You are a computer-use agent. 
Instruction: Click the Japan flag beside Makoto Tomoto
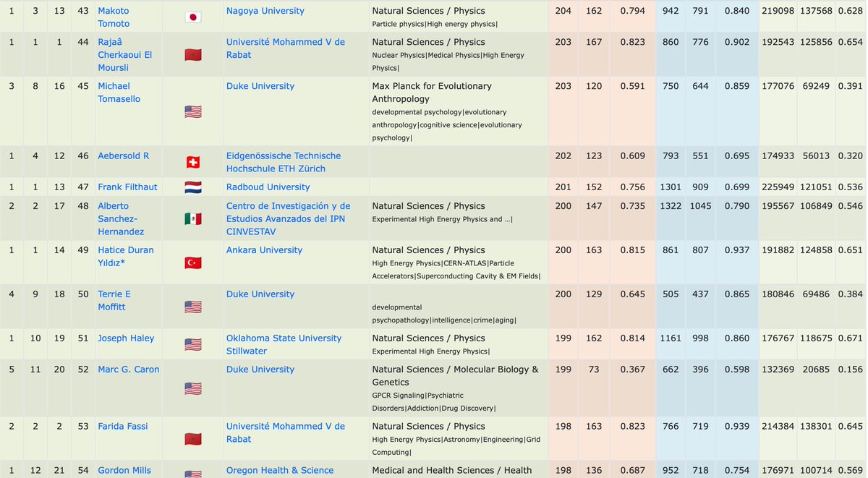point(192,17)
